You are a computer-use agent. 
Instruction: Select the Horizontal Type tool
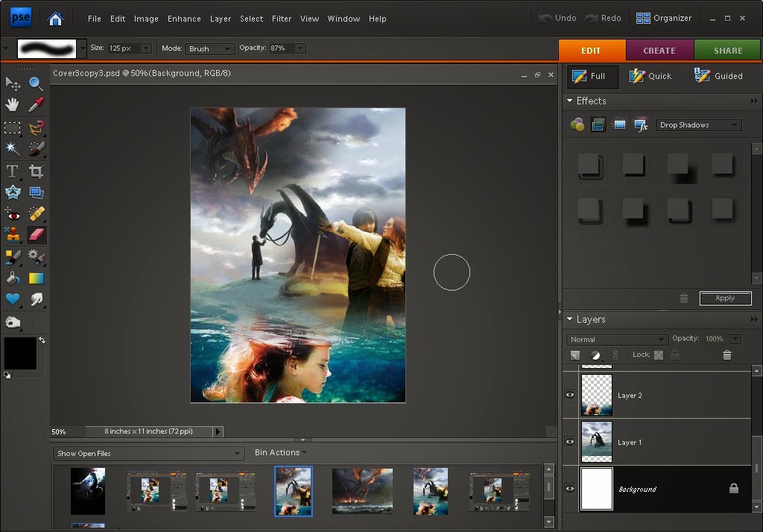click(x=13, y=171)
